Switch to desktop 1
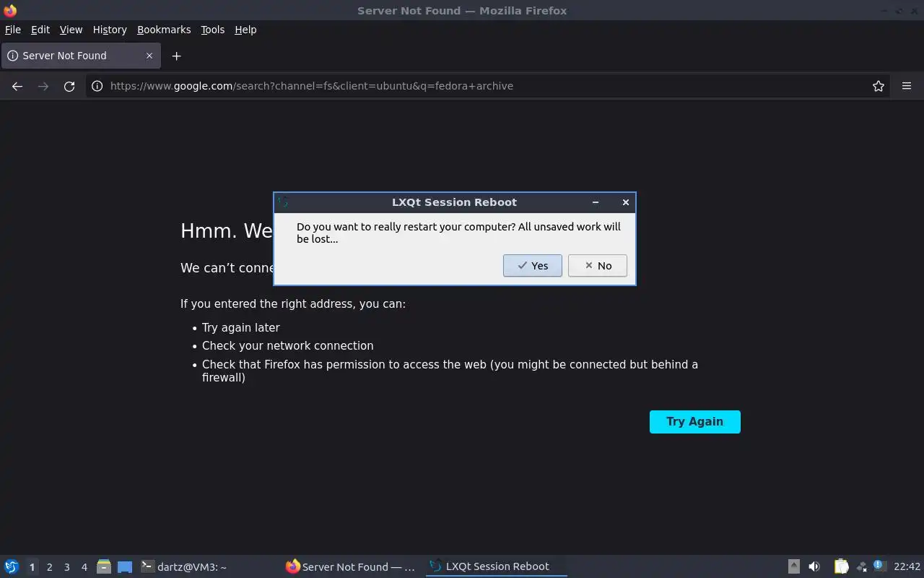 (32, 567)
